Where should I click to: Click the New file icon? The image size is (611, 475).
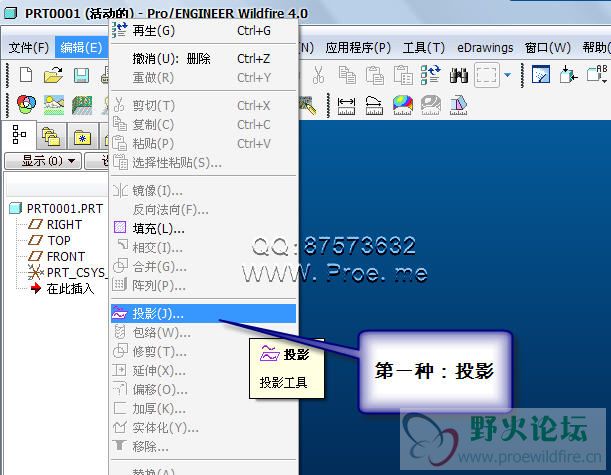(x=26, y=75)
